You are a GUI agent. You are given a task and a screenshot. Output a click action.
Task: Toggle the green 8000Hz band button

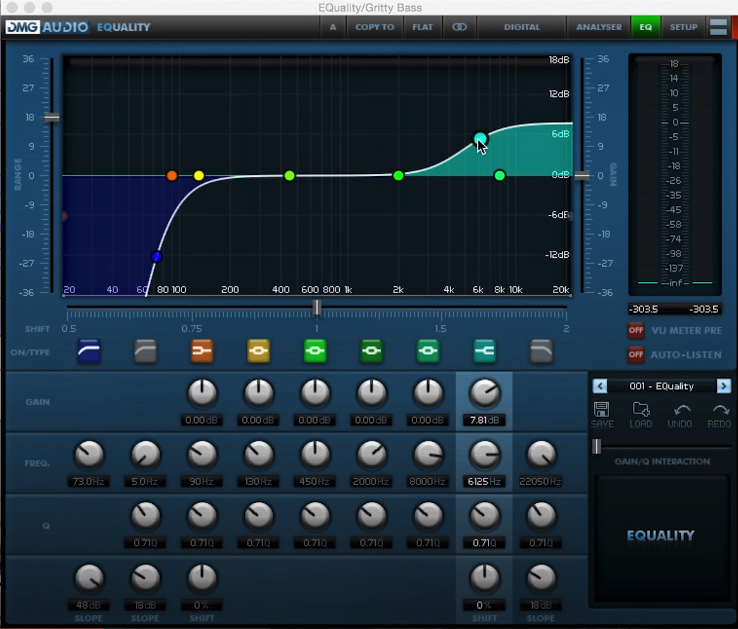tap(428, 351)
